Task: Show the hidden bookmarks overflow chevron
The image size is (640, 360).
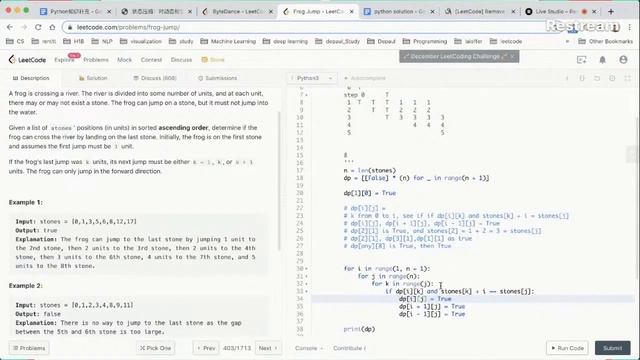Action: coord(567,41)
